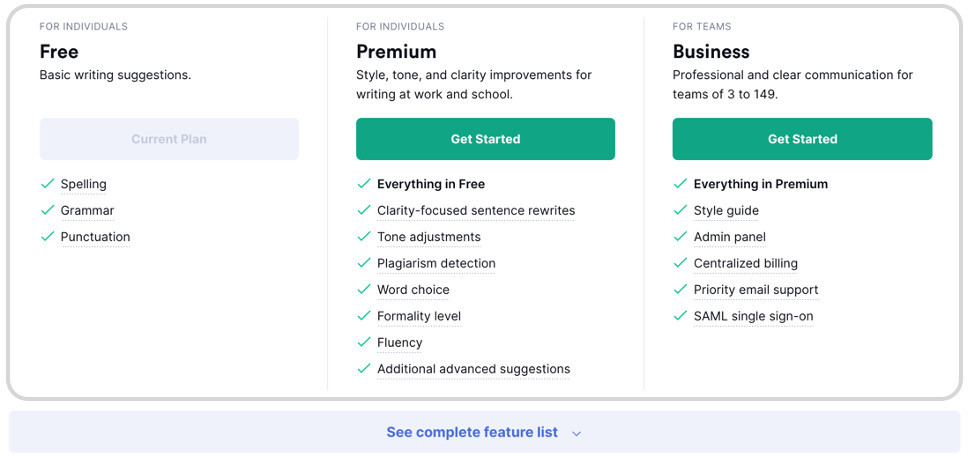Viewport: 968px width, 458px height.
Task: Click Get Started under Business plan
Action: pos(803,139)
